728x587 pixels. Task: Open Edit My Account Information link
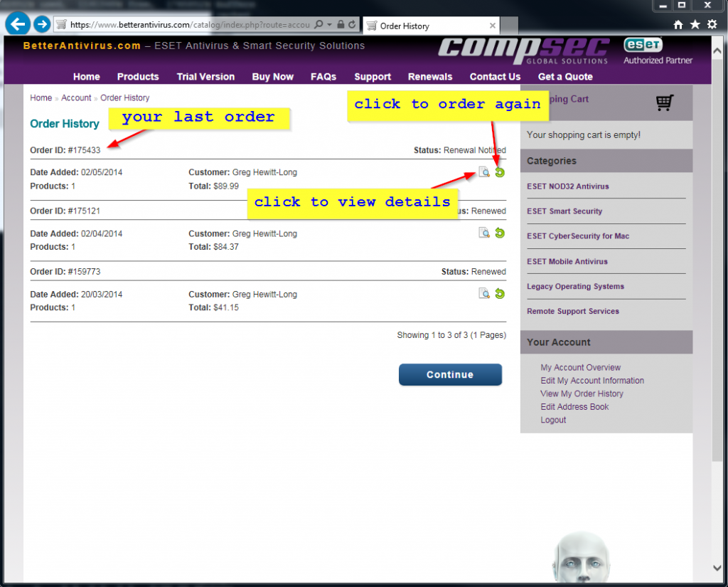[x=592, y=381]
